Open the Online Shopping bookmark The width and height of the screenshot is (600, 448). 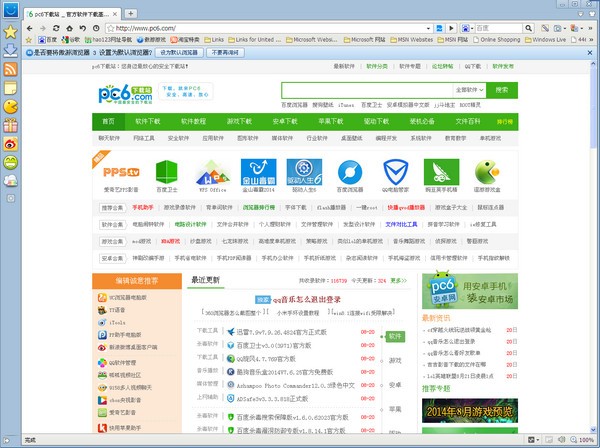497,39
